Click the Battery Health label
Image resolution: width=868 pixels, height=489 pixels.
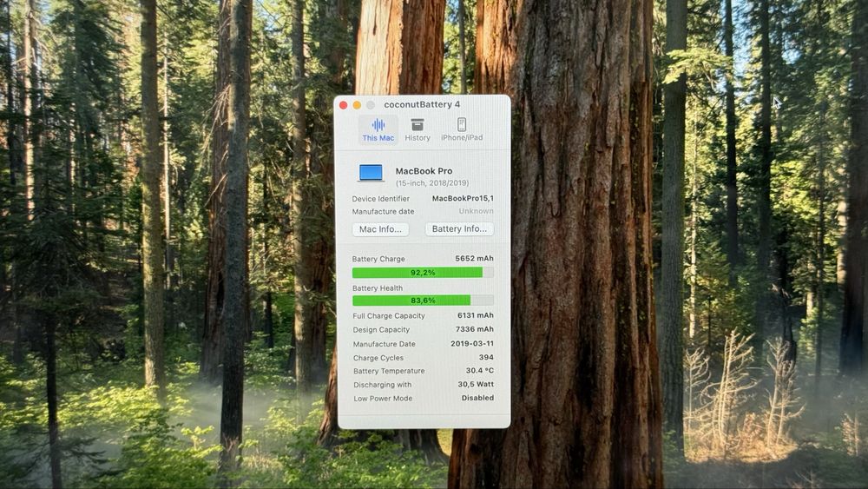[x=378, y=288]
